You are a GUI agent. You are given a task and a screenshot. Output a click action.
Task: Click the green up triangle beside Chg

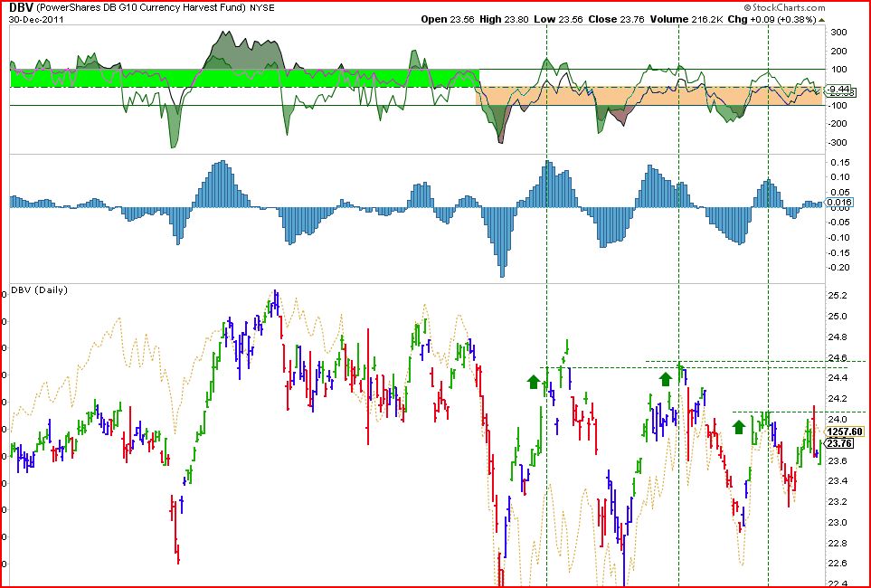click(821, 20)
